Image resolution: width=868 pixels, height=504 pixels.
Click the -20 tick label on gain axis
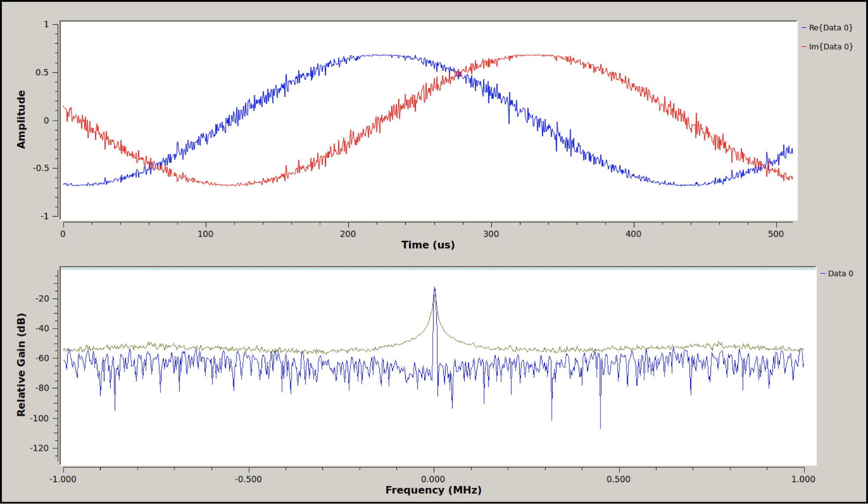click(x=42, y=298)
